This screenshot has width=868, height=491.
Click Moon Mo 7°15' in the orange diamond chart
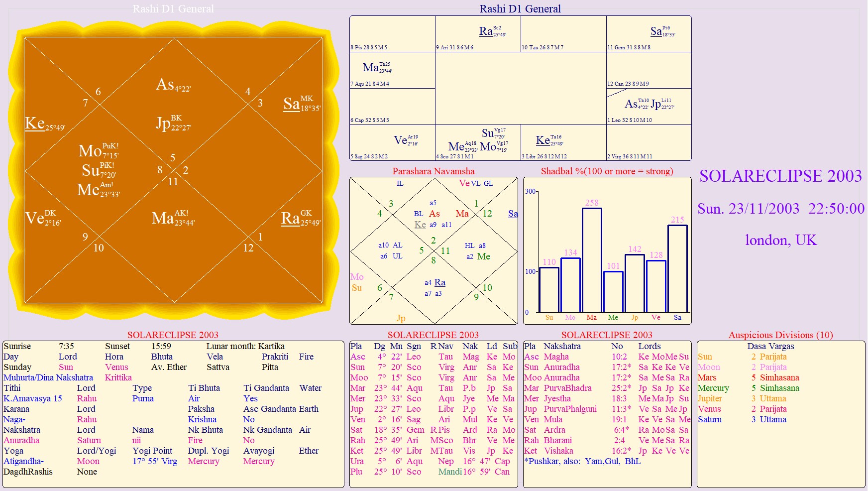tap(99, 150)
